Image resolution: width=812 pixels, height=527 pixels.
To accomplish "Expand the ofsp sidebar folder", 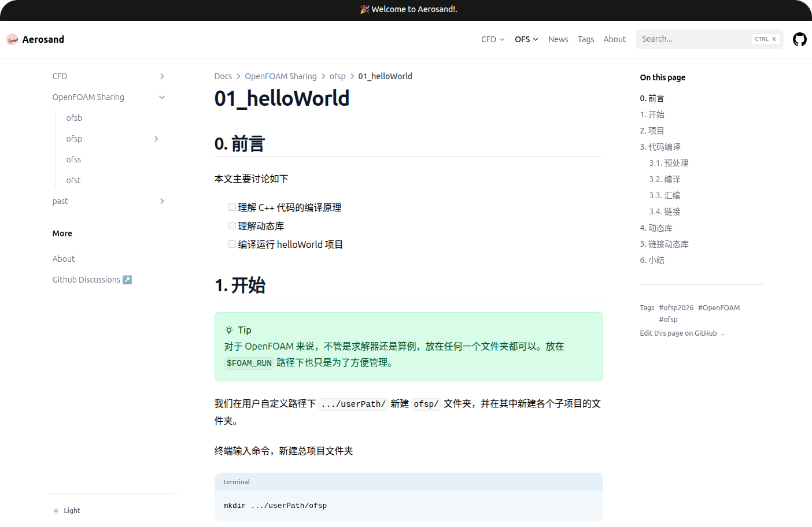I will pos(156,139).
